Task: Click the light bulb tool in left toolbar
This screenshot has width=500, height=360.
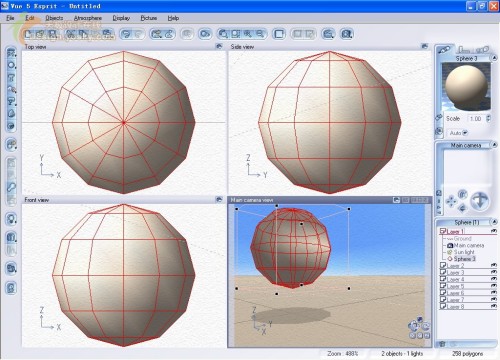Action: pos(11,219)
